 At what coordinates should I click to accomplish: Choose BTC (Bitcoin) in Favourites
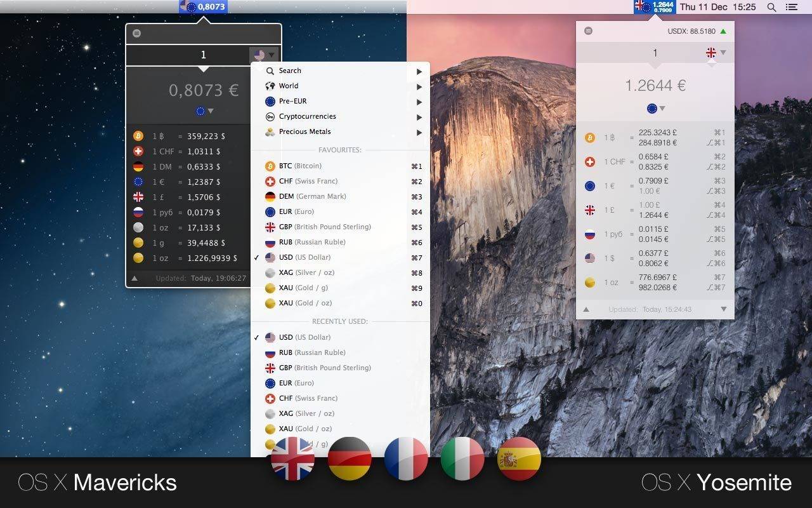[340, 166]
